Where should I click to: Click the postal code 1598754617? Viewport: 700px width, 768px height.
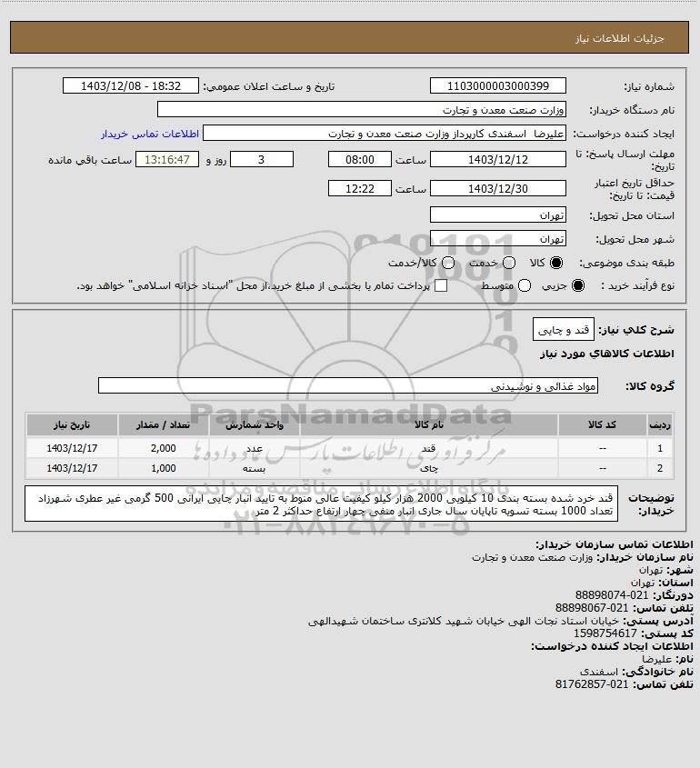click(605, 633)
